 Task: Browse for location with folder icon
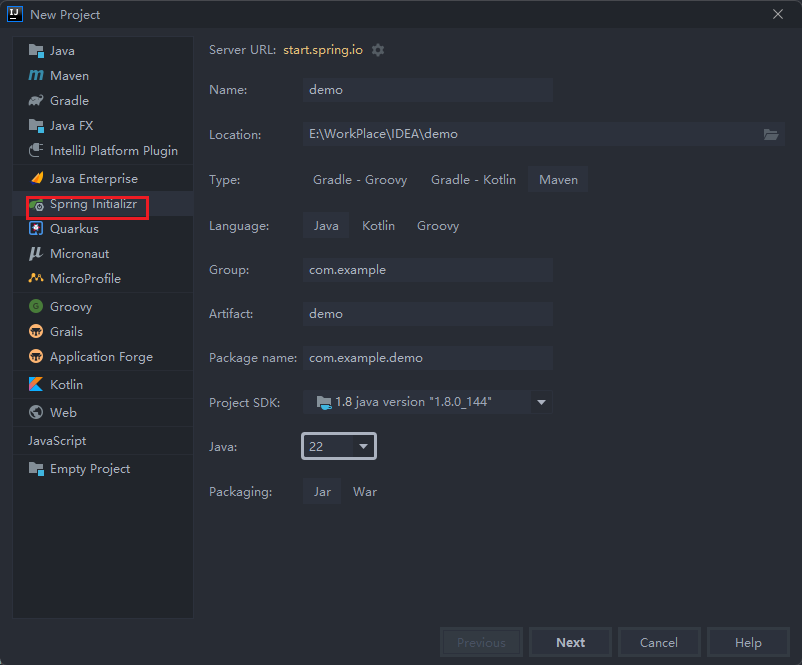click(771, 135)
